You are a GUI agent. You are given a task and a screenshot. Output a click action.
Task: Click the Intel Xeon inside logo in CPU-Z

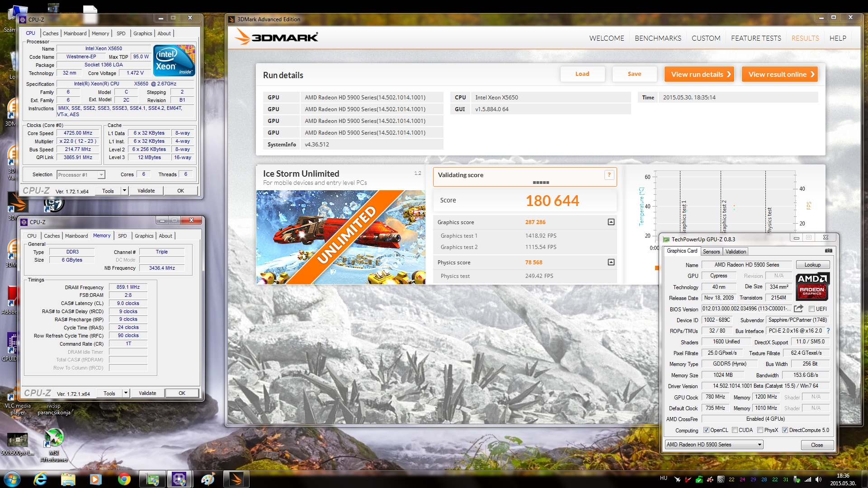click(174, 61)
